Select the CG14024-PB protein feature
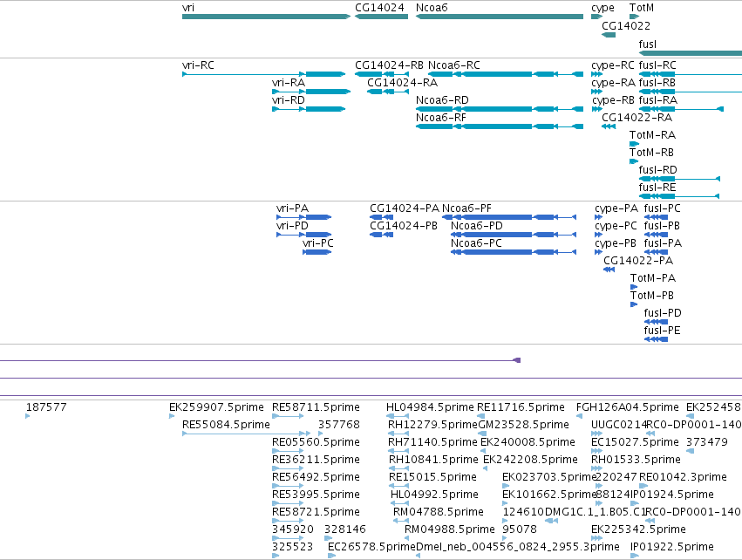Viewport: 742px width, 560px height. coord(381,235)
